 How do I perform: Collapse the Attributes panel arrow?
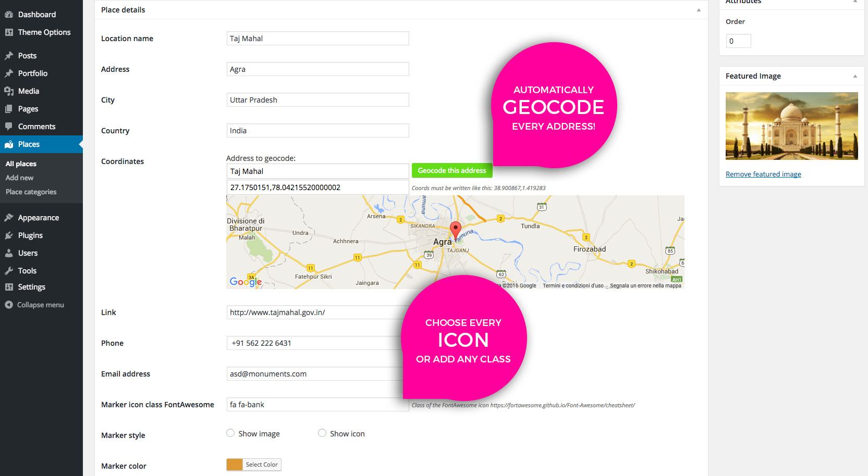pos(855,2)
